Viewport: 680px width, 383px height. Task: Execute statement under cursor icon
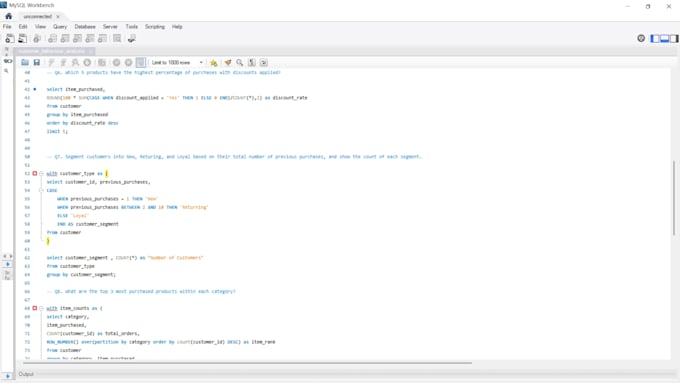(x=63, y=62)
